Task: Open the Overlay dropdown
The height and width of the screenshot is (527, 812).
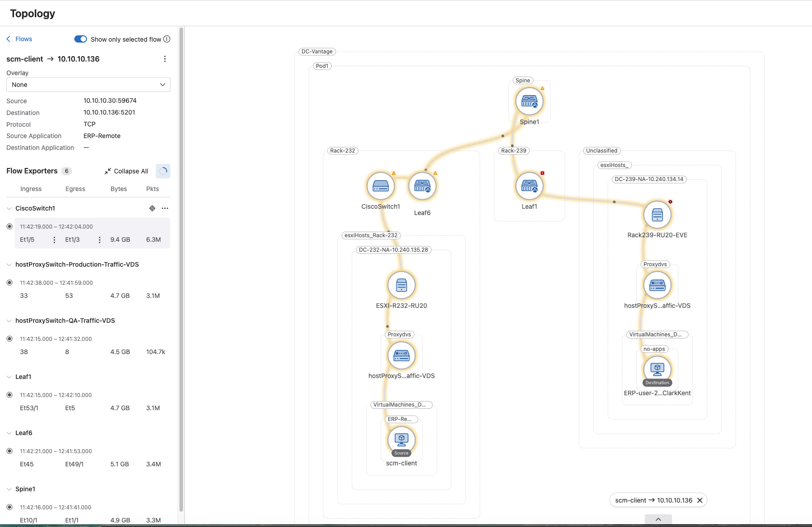Action: [88, 85]
